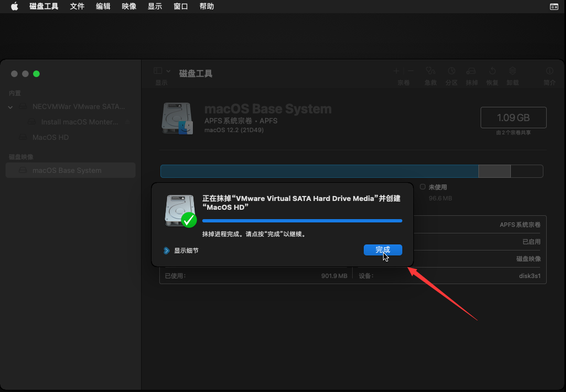Click the macOS 12.2 (21D49) version text
The height and width of the screenshot is (392, 566).
click(x=234, y=130)
